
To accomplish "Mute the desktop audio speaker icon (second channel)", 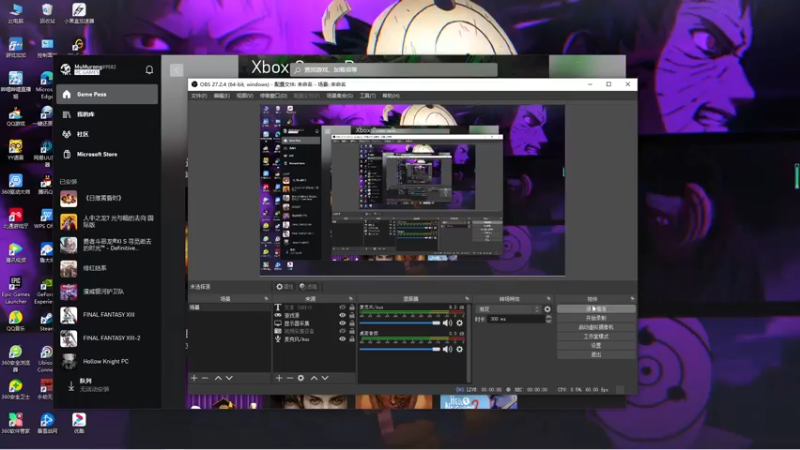I will (x=447, y=349).
